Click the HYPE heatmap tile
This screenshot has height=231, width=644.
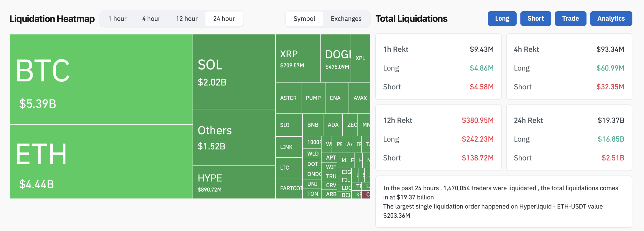[x=234, y=182]
